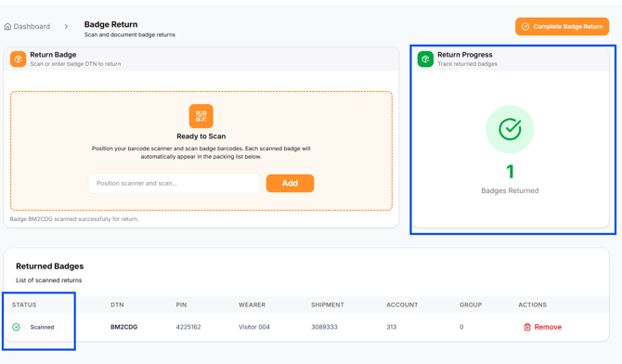
Task: Click the WEARER column header
Action: tap(252, 305)
